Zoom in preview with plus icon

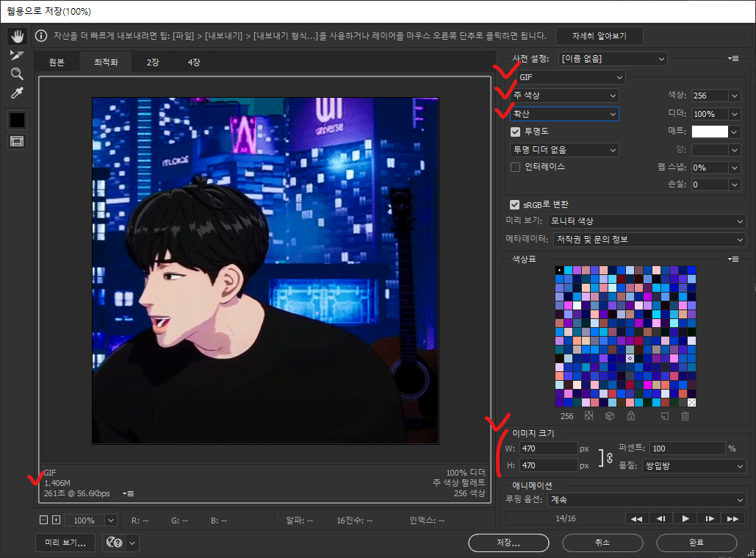click(x=56, y=520)
